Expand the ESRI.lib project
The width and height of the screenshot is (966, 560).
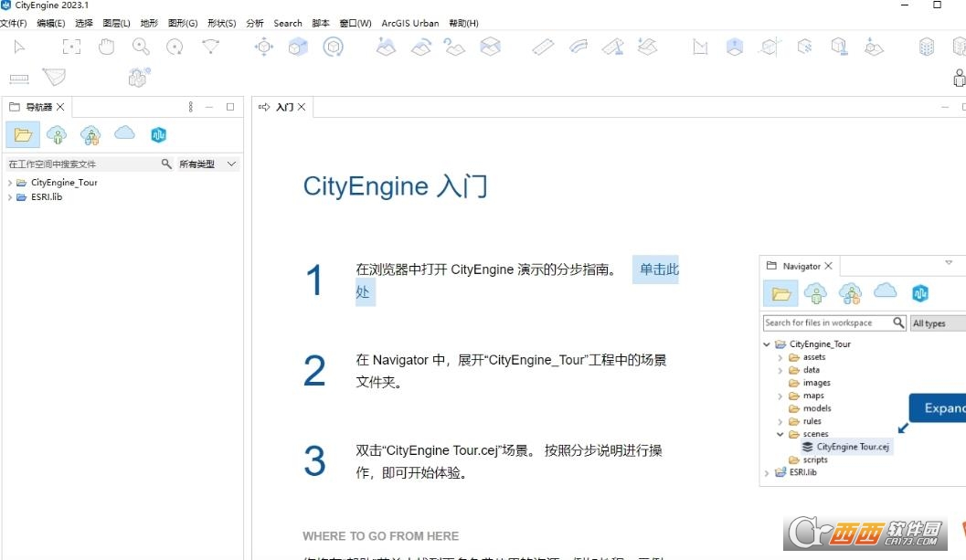click(10, 197)
